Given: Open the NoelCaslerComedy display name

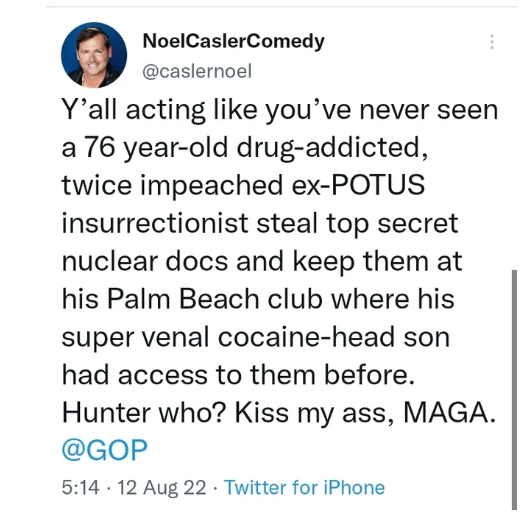Looking at the screenshot, I should [x=234, y=41].
